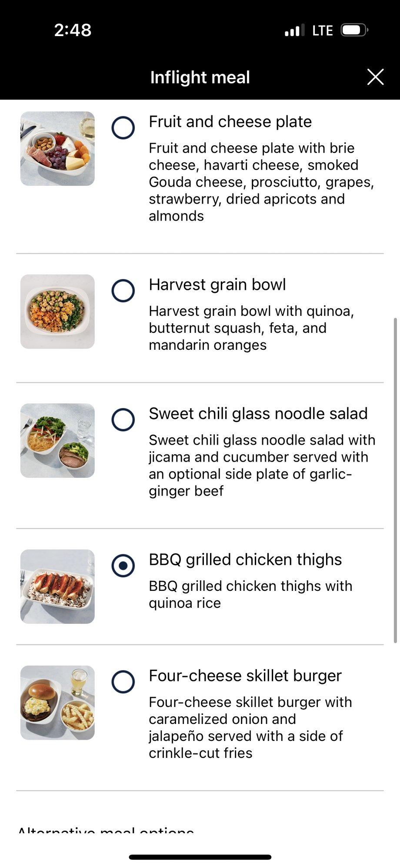Tap the cellular signal bars icon
Screen dimensions: 400x868
294,30
